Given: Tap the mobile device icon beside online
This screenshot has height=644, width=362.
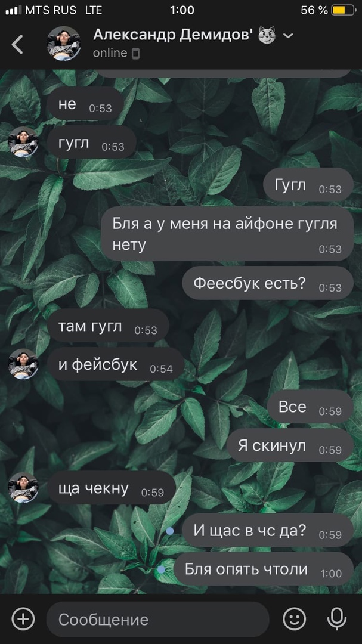Looking at the screenshot, I should (x=135, y=54).
